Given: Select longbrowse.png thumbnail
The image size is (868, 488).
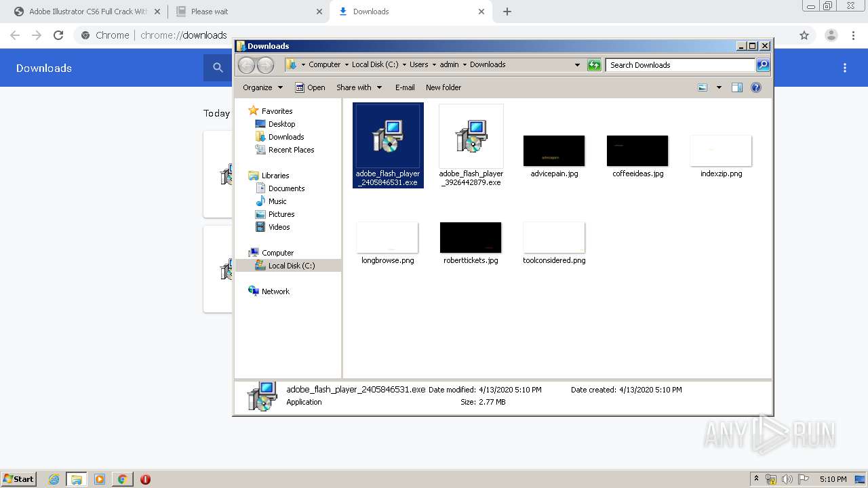Looking at the screenshot, I should [x=387, y=237].
